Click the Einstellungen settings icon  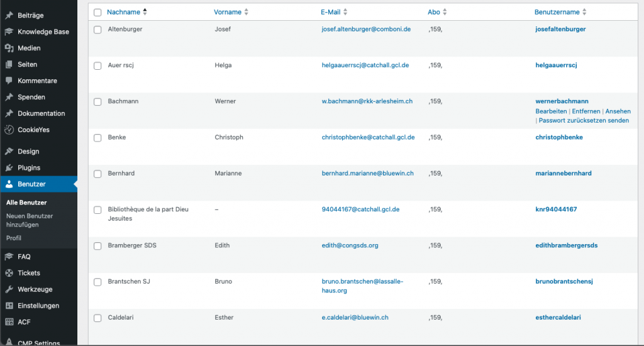[9, 306]
